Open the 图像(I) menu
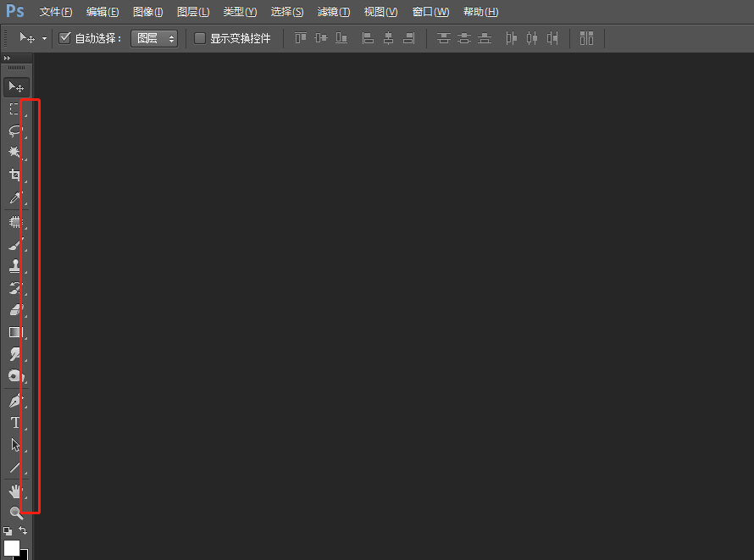The height and width of the screenshot is (560, 754). point(148,12)
